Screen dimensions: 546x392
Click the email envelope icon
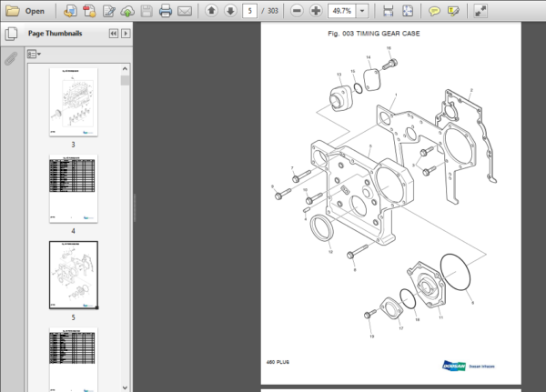[185, 11]
